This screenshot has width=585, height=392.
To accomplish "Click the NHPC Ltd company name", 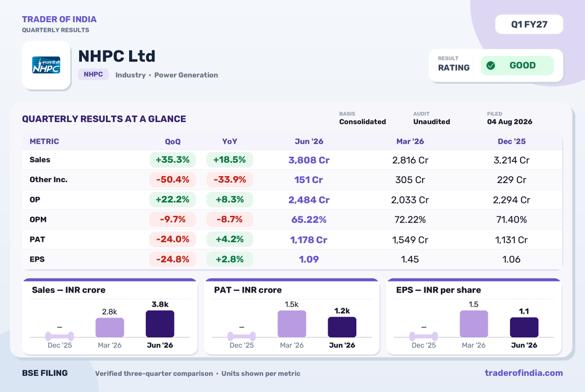I will (x=117, y=56).
